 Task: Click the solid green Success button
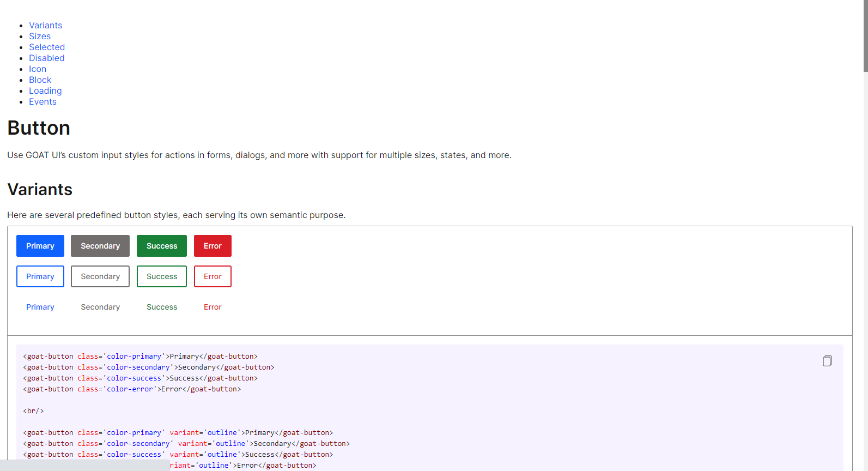click(x=162, y=246)
